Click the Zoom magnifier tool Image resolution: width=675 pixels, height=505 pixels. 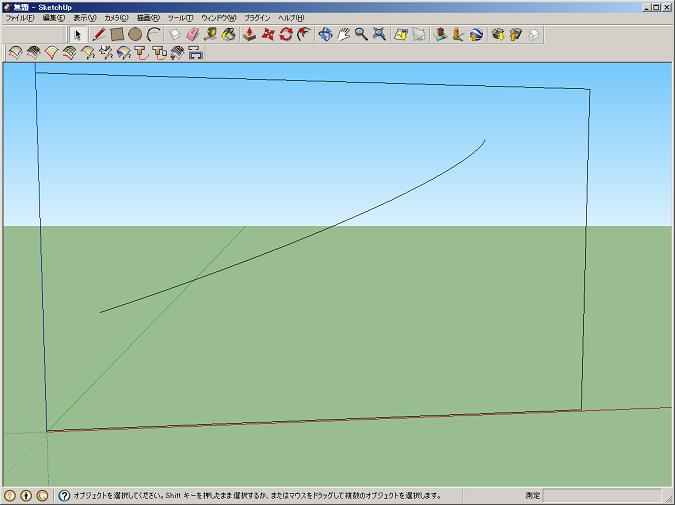(361, 34)
